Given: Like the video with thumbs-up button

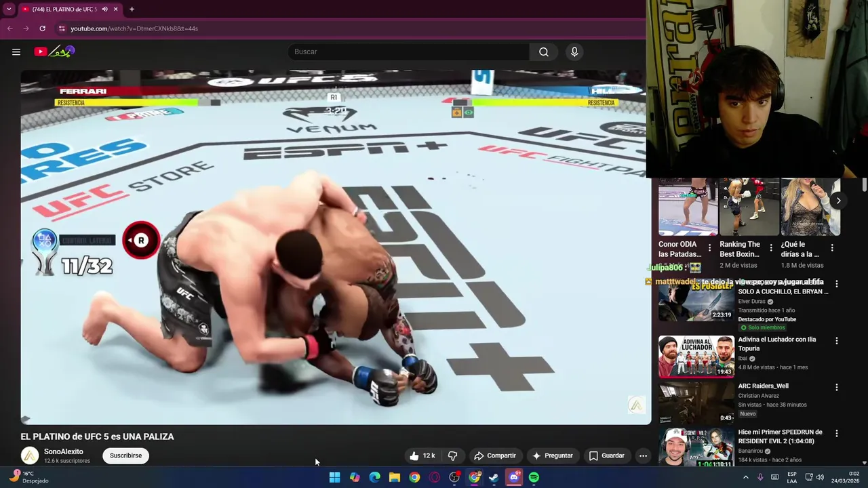Looking at the screenshot, I should [x=422, y=455].
